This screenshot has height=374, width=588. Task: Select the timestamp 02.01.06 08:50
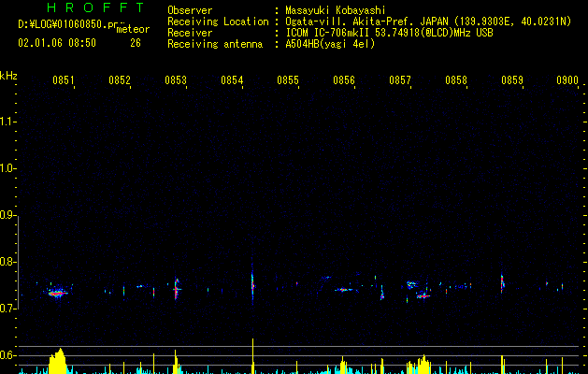pyautogui.click(x=57, y=43)
